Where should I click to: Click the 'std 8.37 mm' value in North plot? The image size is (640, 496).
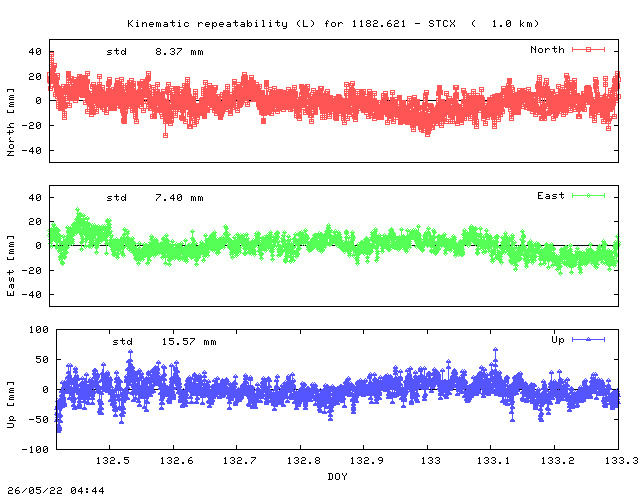pos(155,52)
